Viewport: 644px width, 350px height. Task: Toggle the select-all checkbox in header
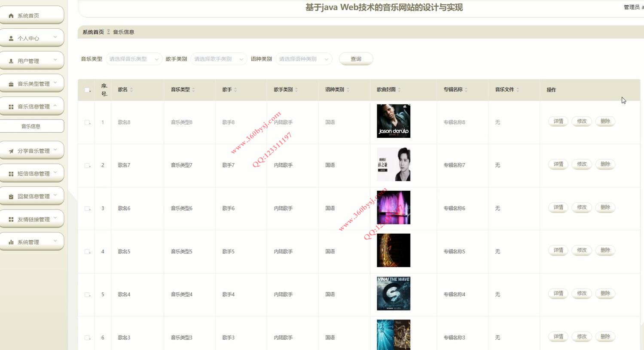pyautogui.click(x=87, y=90)
